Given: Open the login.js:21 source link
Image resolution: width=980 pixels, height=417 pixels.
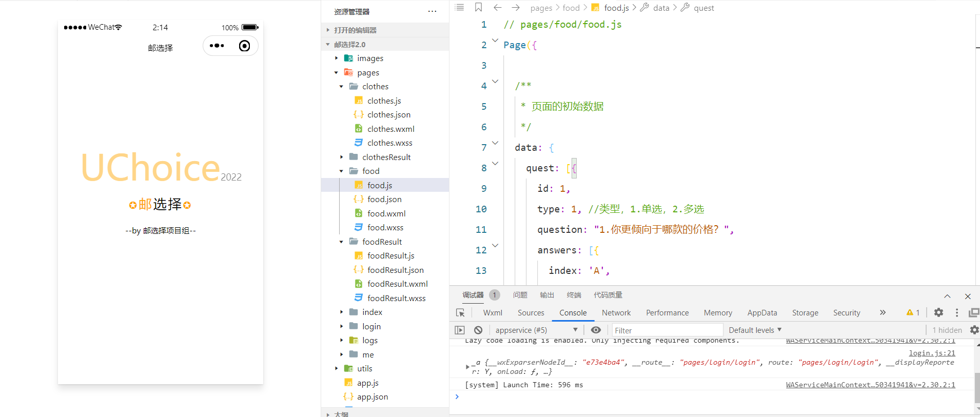Looking at the screenshot, I should click(932, 353).
